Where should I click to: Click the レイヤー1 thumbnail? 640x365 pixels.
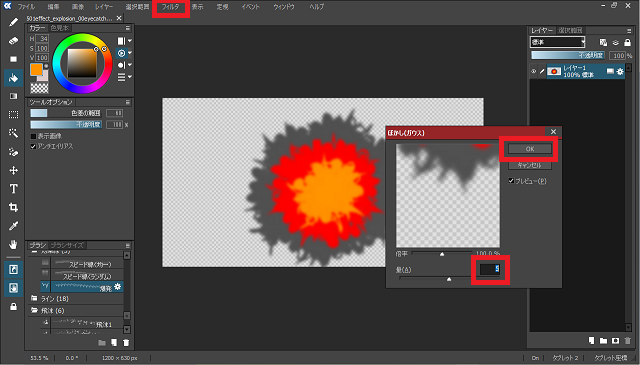(x=554, y=71)
